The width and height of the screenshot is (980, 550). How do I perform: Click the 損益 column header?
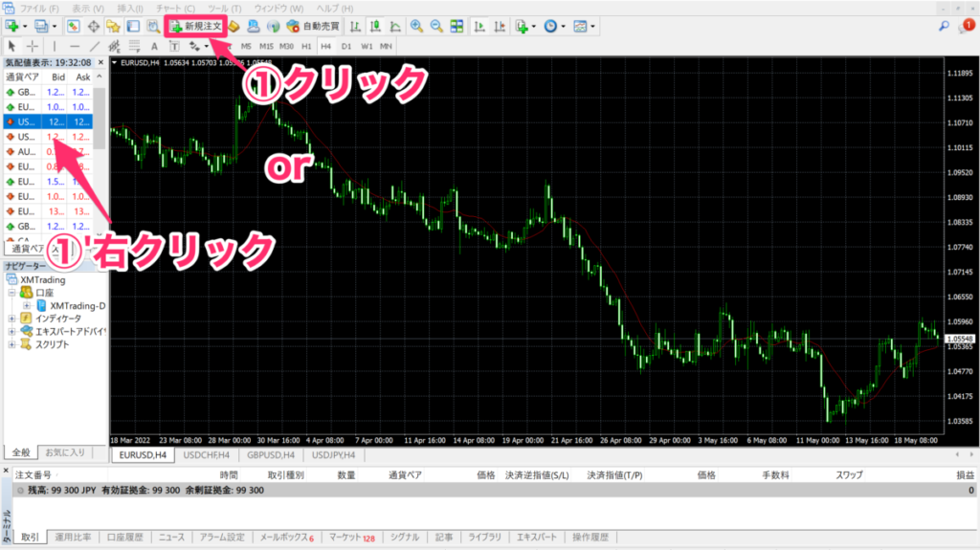click(965, 475)
